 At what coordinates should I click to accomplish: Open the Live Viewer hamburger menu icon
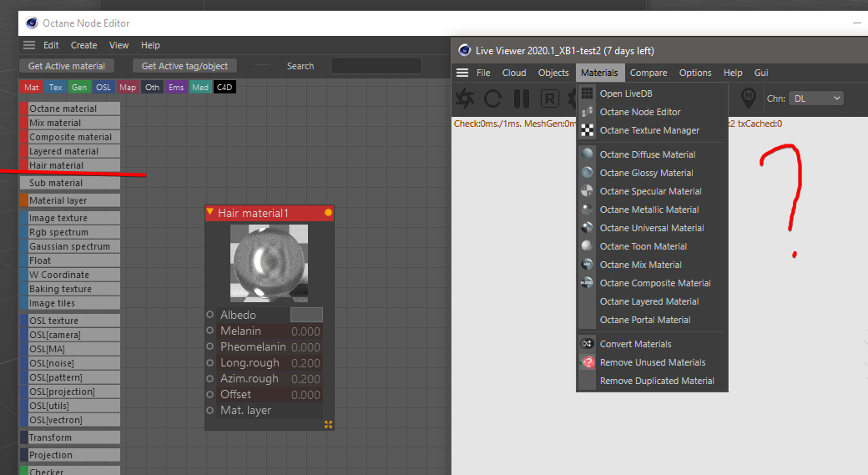tap(462, 73)
